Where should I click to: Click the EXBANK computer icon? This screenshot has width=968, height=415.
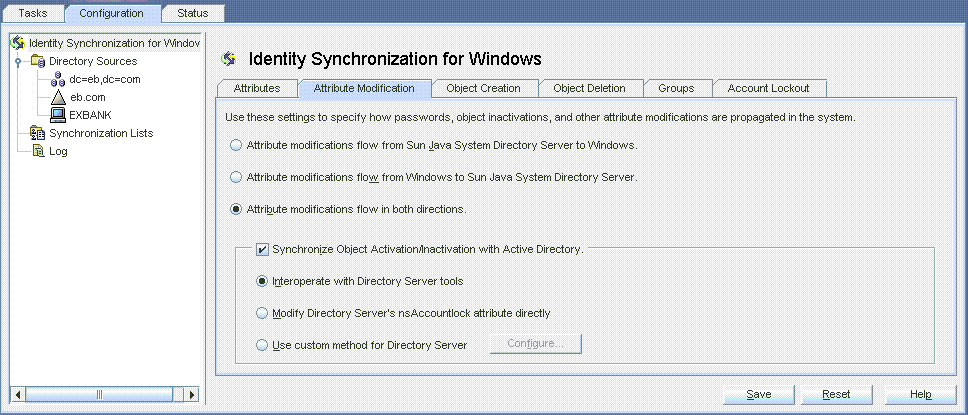pyautogui.click(x=59, y=115)
